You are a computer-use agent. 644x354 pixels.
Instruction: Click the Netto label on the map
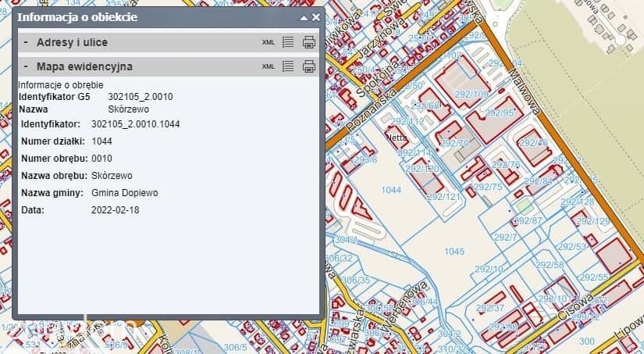[x=397, y=138]
